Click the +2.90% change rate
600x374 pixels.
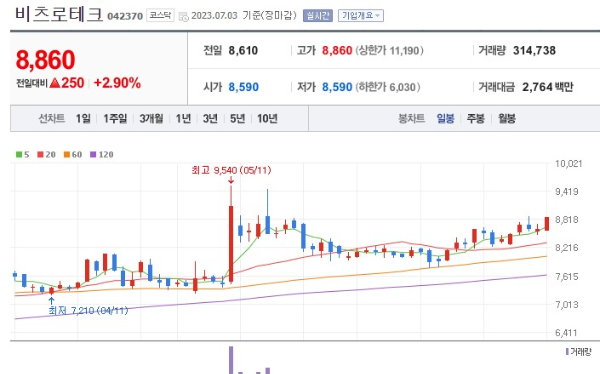click(x=117, y=83)
